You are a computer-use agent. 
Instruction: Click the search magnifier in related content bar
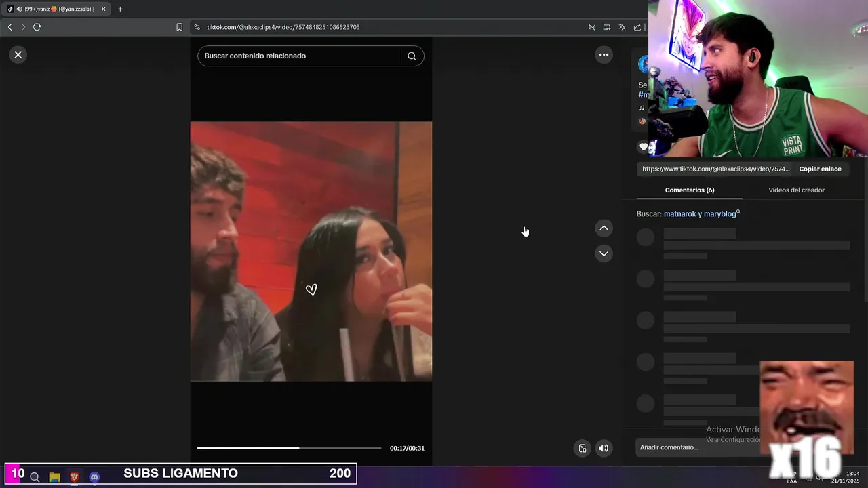tap(412, 56)
